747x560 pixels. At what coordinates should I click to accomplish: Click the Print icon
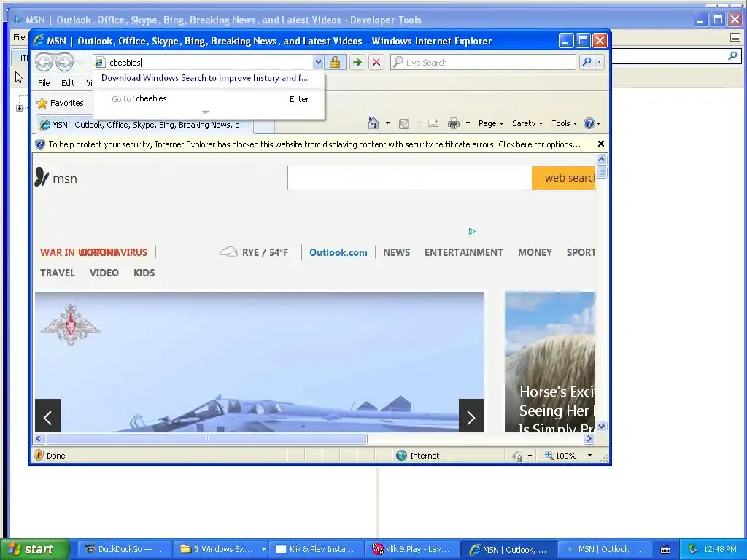point(454,124)
